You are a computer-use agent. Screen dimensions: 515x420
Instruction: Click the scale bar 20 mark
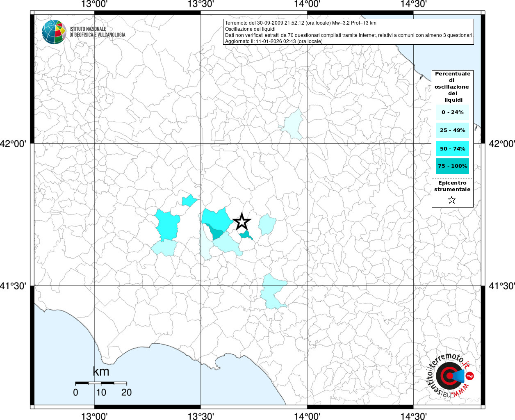coord(126,393)
